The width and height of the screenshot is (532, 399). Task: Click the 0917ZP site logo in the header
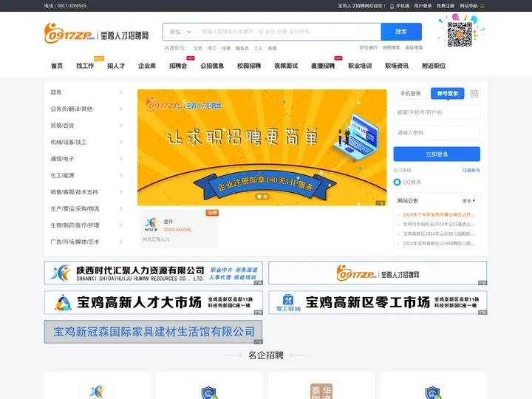pos(96,33)
